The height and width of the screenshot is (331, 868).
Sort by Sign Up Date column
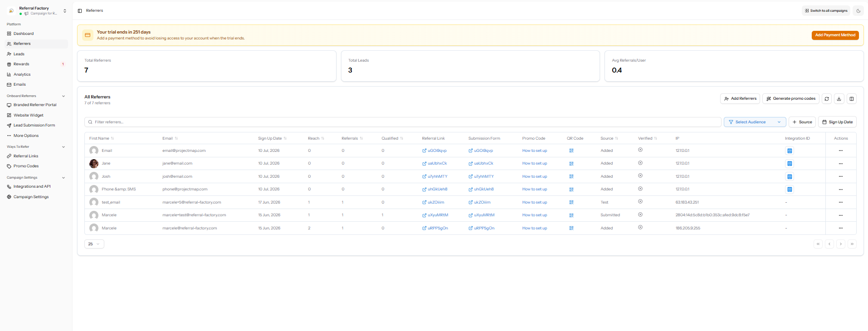click(x=272, y=138)
